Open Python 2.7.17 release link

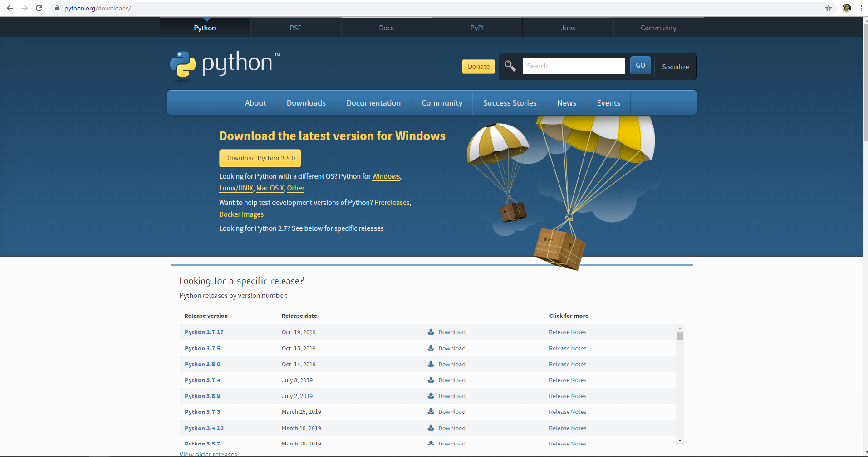coord(204,332)
